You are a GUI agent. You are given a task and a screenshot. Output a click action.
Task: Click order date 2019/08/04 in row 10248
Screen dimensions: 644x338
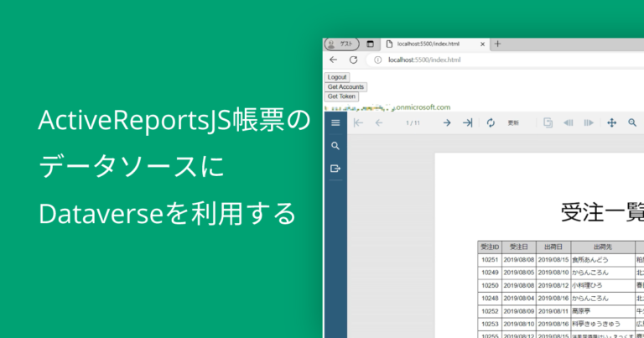click(519, 299)
